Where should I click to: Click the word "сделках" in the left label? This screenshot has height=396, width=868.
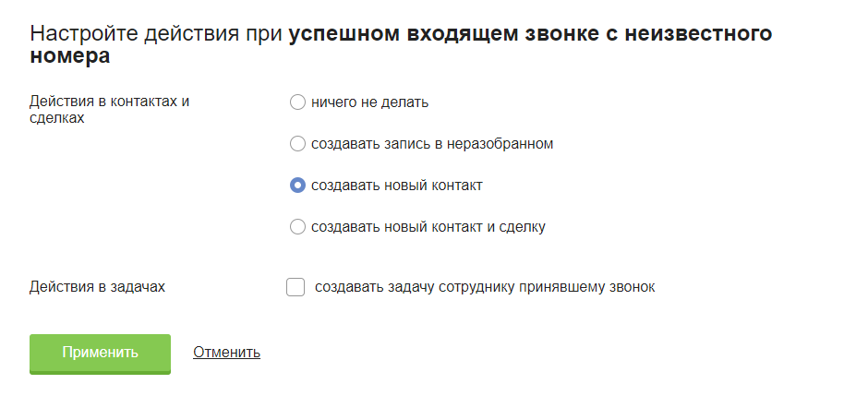[x=57, y=118]
